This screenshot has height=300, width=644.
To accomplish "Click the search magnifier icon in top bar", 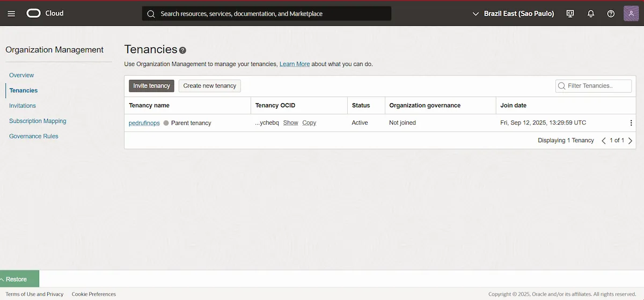I will click(151, 13).
